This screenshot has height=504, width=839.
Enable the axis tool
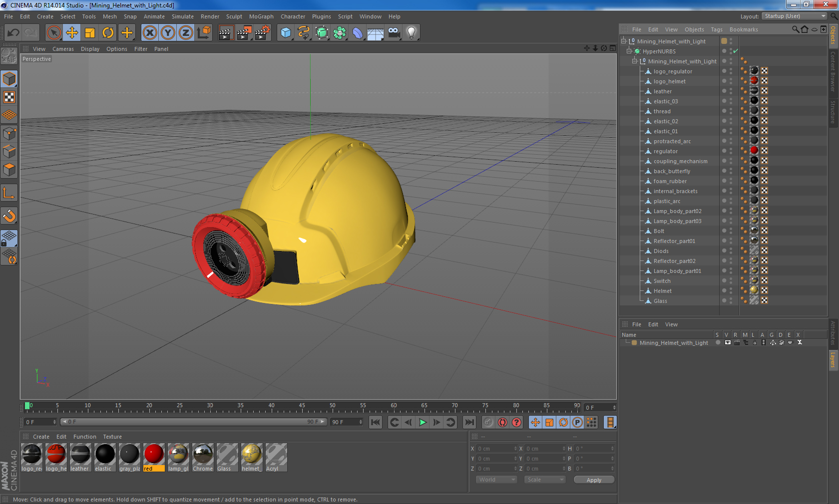pos(9,193)
